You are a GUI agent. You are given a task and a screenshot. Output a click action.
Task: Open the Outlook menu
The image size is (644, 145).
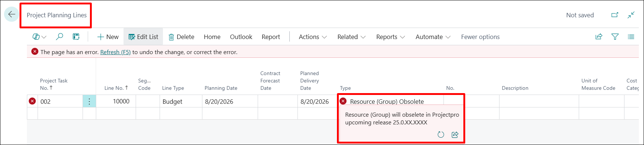(x=241, y=37)
